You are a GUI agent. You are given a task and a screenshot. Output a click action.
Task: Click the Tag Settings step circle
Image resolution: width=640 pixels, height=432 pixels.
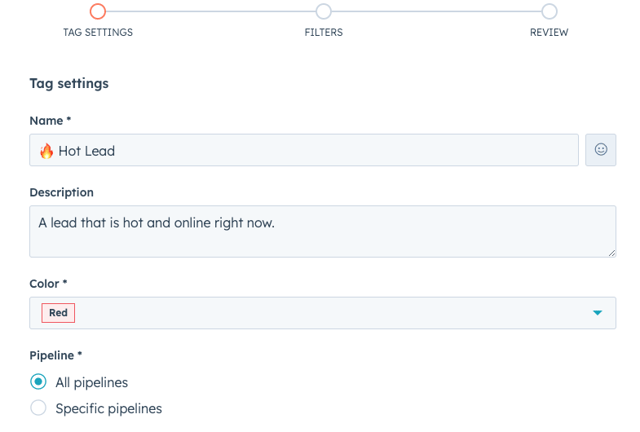(x=98, y=11)
